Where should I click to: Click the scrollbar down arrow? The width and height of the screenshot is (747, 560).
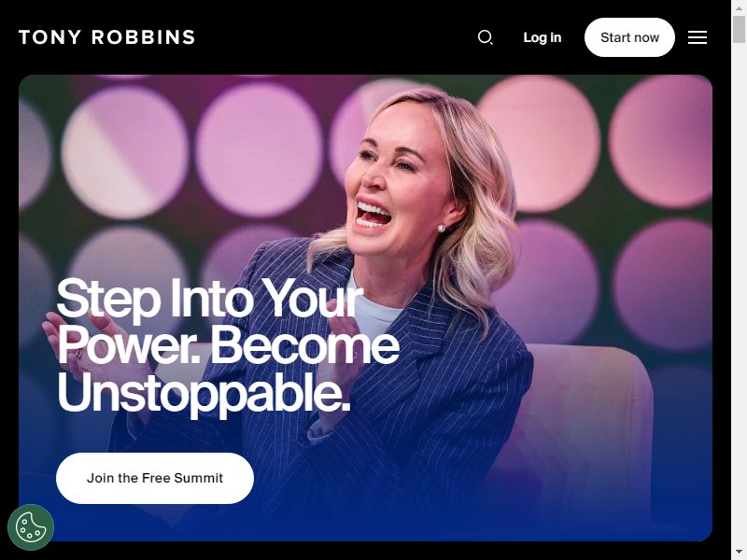[x=739, y=553]
